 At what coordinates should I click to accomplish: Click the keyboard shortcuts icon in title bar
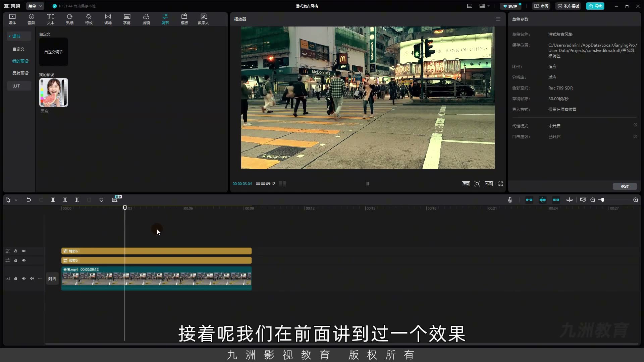coord(470,6)
